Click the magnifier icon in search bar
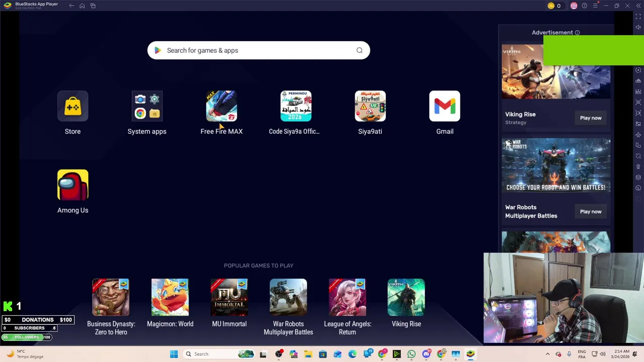The width and height of the screenshot is (644, 362). (359, 50)
